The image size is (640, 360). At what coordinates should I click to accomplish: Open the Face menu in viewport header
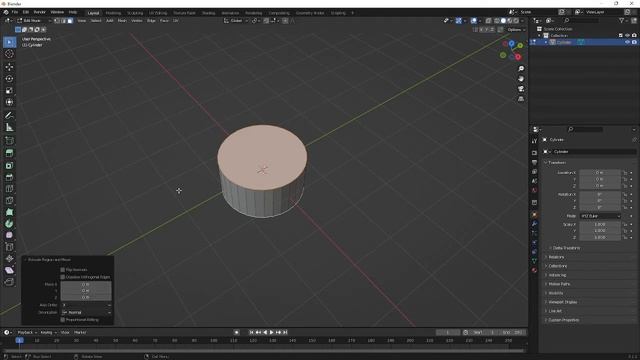164,20
